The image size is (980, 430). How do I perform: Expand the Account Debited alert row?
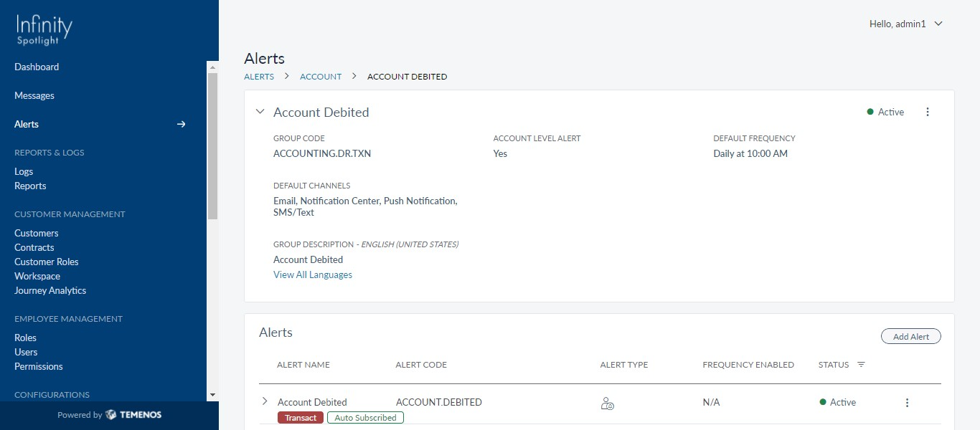pos(264,401)
